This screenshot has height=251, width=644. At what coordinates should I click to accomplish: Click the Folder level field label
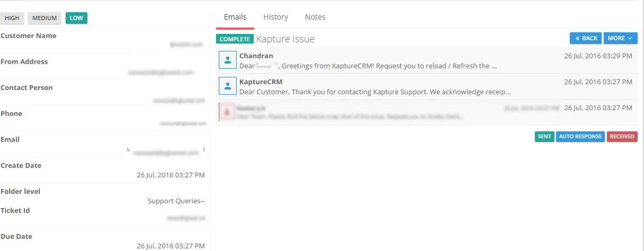click(x=21, y=192)
